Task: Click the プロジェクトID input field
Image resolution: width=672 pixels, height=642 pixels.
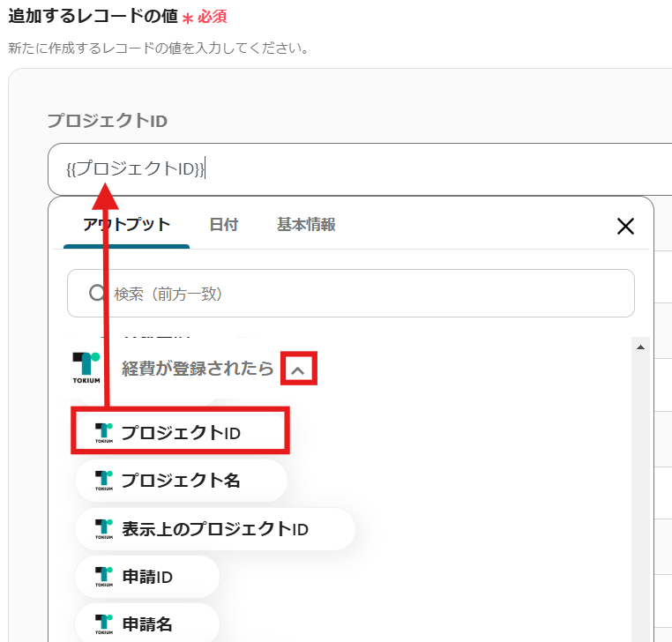Action: coord(360,168)
